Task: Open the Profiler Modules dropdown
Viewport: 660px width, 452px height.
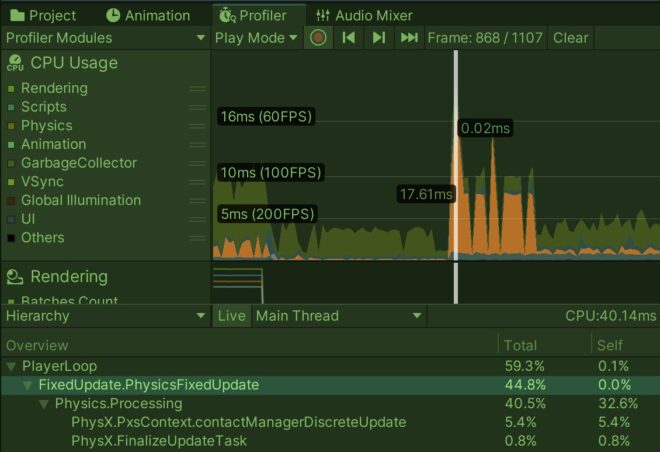Action: [x=104, y=38]
